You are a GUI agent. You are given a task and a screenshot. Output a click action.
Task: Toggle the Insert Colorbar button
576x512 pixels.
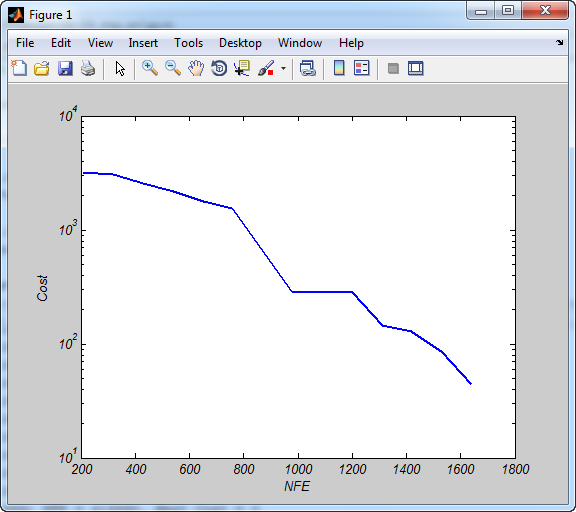coord(339,68)
